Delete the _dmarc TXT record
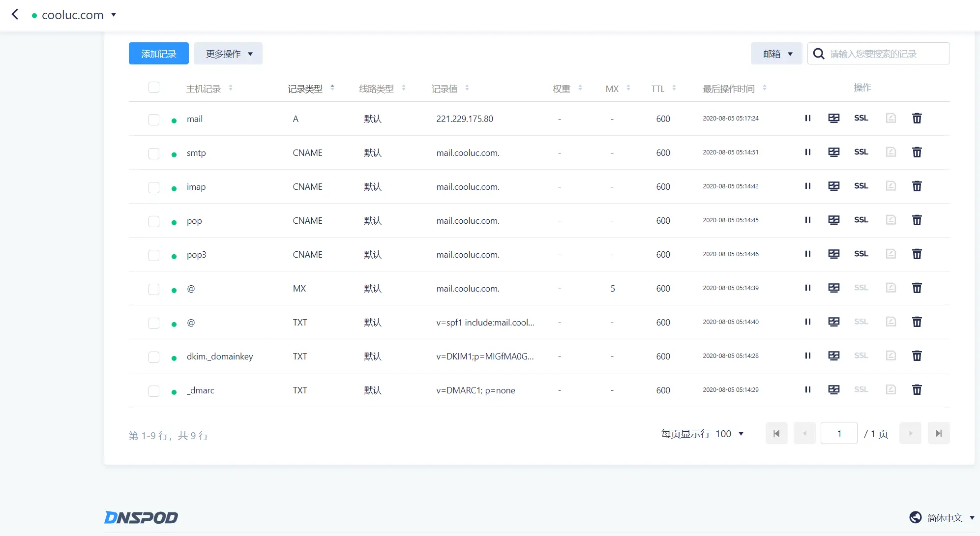 pos(917,389)
